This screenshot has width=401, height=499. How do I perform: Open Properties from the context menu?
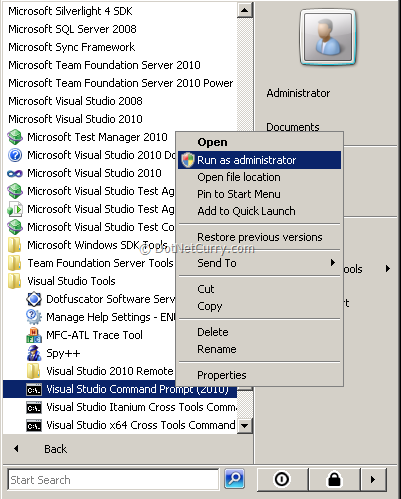tap(259, 375)
